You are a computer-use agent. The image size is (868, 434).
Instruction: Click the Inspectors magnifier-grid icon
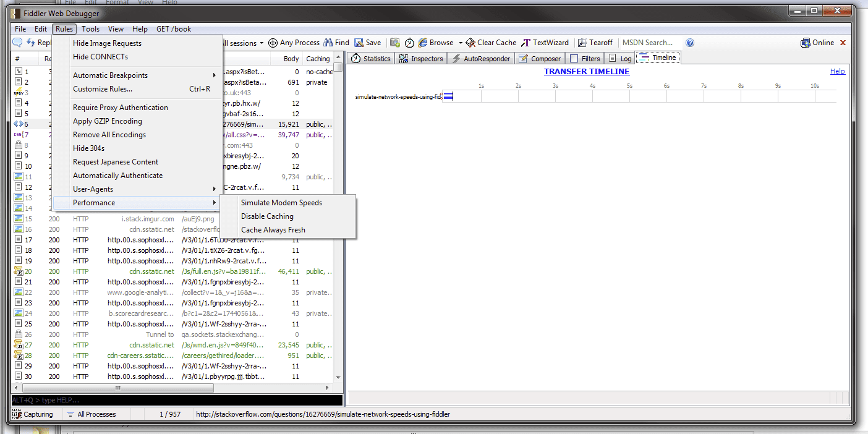(x=402, y=58)
